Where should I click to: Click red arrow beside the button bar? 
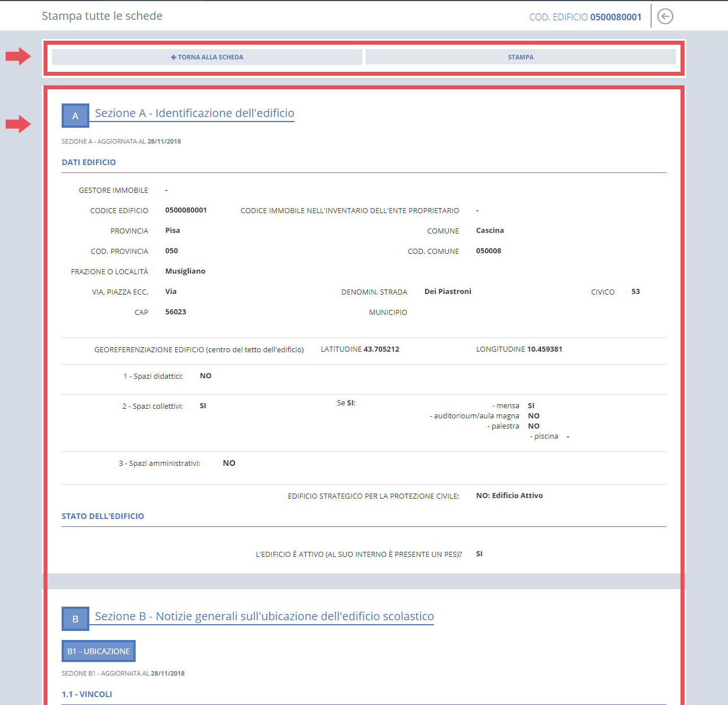pos(18,56)
